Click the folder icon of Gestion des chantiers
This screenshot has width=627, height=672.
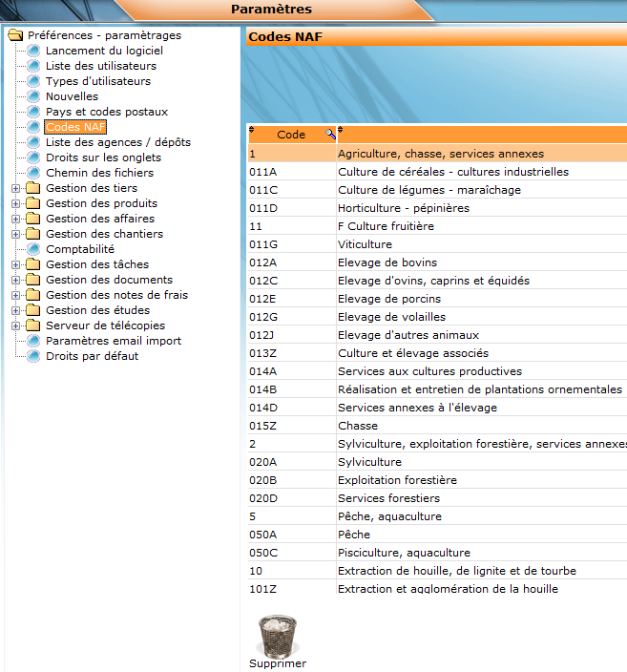pos(33,234)
